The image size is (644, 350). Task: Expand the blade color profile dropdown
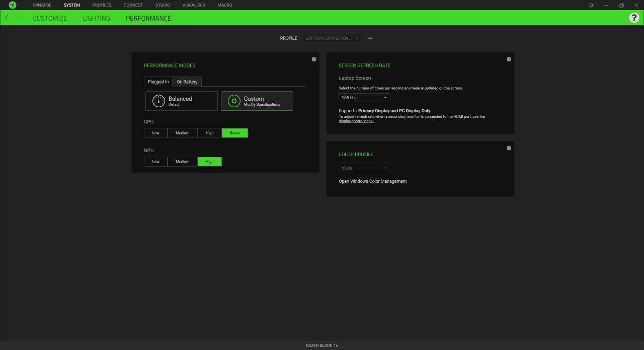click(x=364, y=168)
